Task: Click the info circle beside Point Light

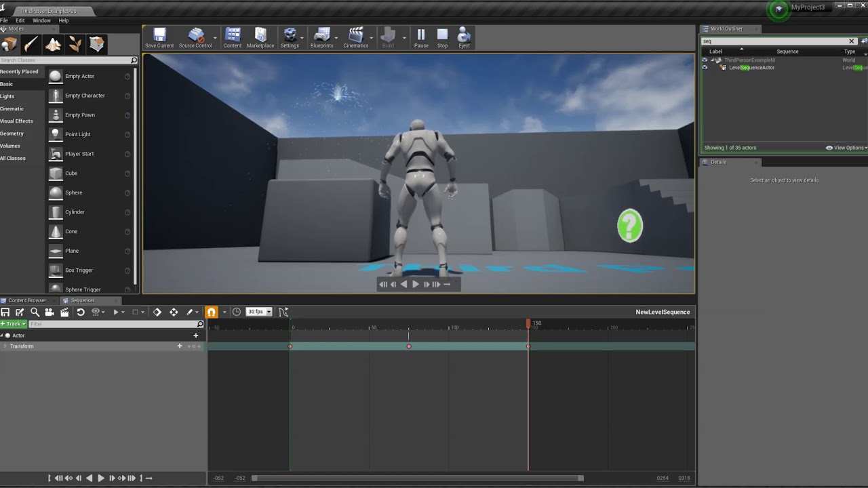Action: [x=127, y=135]
